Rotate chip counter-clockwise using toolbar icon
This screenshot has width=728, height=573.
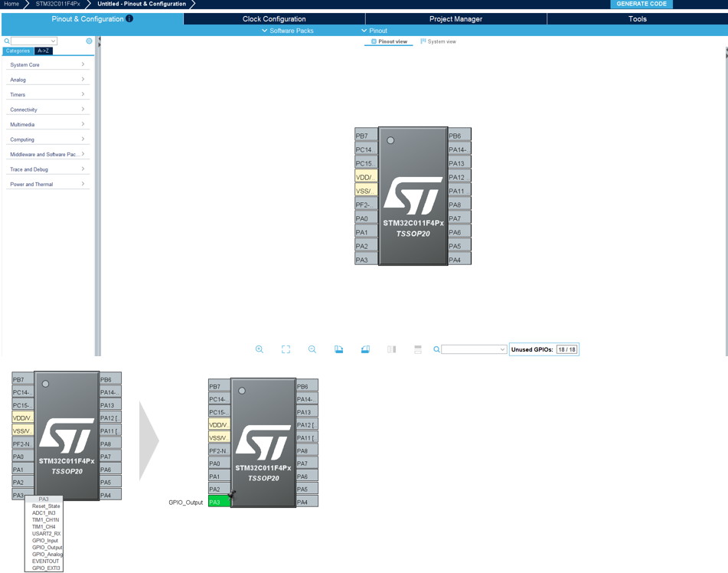click(x=365, y=349)
